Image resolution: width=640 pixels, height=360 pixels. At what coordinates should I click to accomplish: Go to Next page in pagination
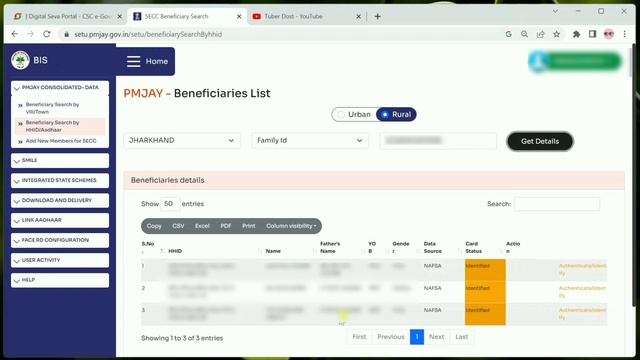click(x=436, y=337)
